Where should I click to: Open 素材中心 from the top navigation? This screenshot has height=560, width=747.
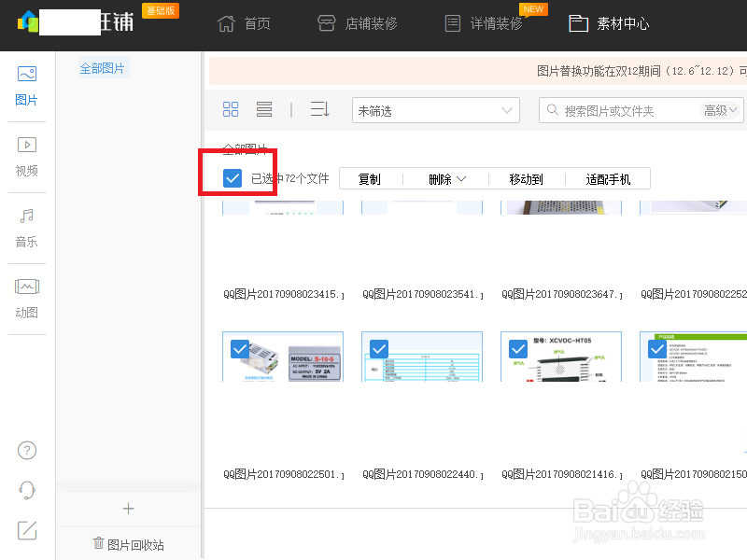pyautogui.click(x=608, y=23)
